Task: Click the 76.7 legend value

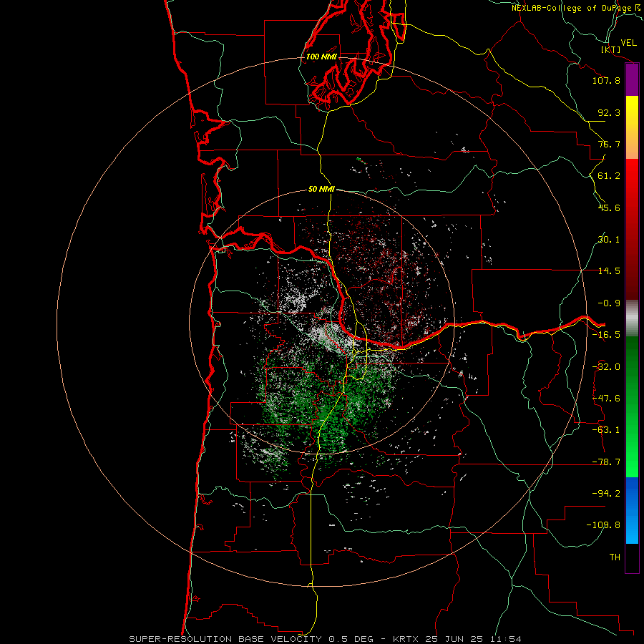Action: pos(609,144)
